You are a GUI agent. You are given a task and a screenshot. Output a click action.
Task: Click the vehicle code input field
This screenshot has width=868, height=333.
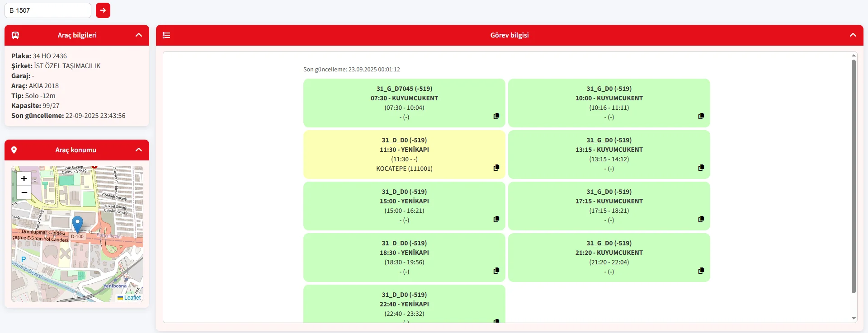tap(48, 10)
